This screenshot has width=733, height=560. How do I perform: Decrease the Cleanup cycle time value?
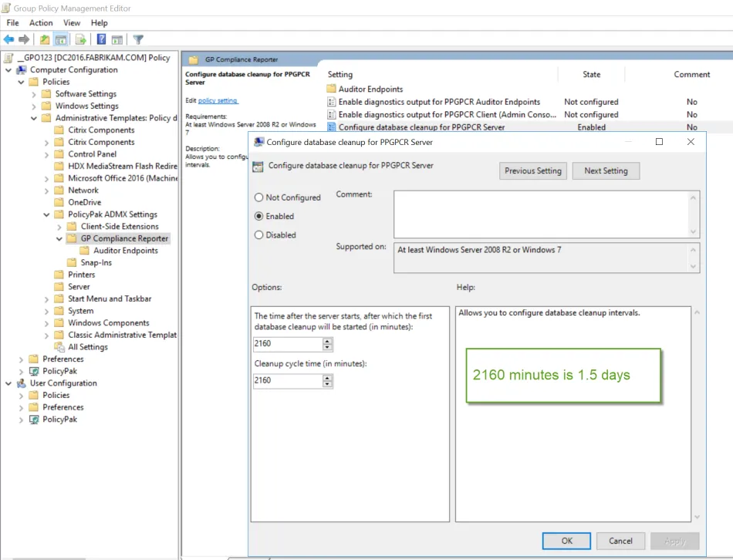point(327,384)
